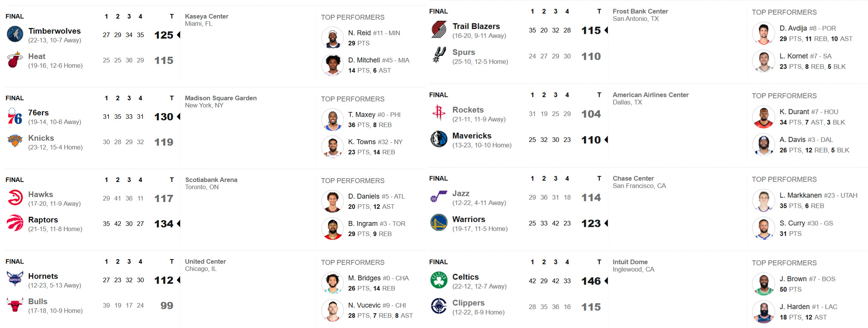Open the Knicks team page
The image size is (868, 328).
click(x=41, y=138)
